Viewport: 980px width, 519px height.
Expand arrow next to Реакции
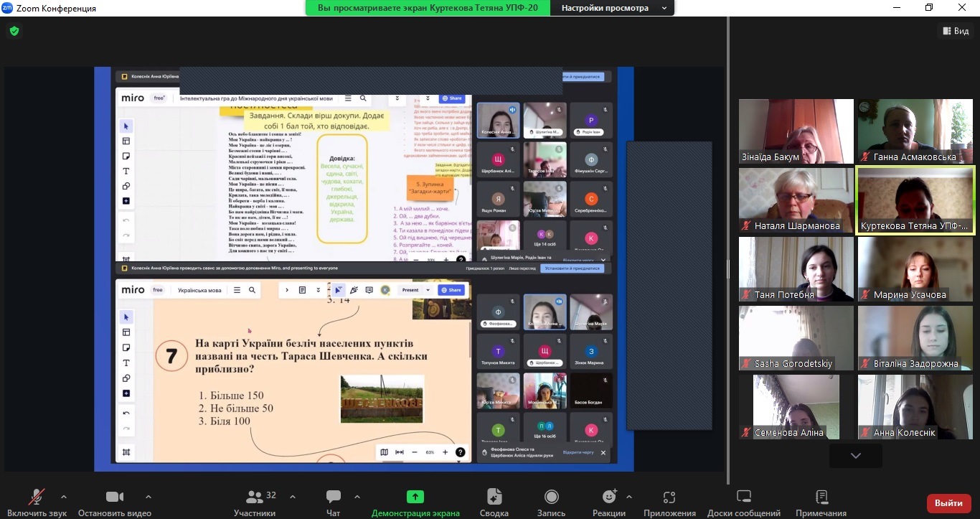pos(629,496)
